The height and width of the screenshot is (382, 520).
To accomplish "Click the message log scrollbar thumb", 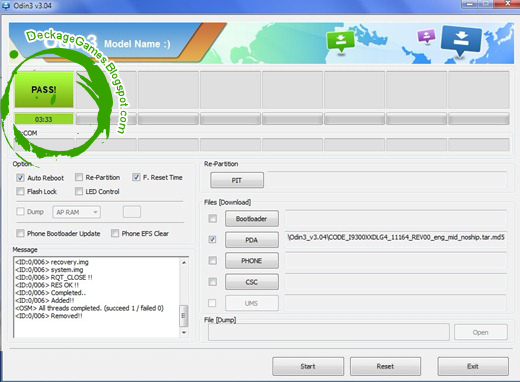I will point(184,316).
